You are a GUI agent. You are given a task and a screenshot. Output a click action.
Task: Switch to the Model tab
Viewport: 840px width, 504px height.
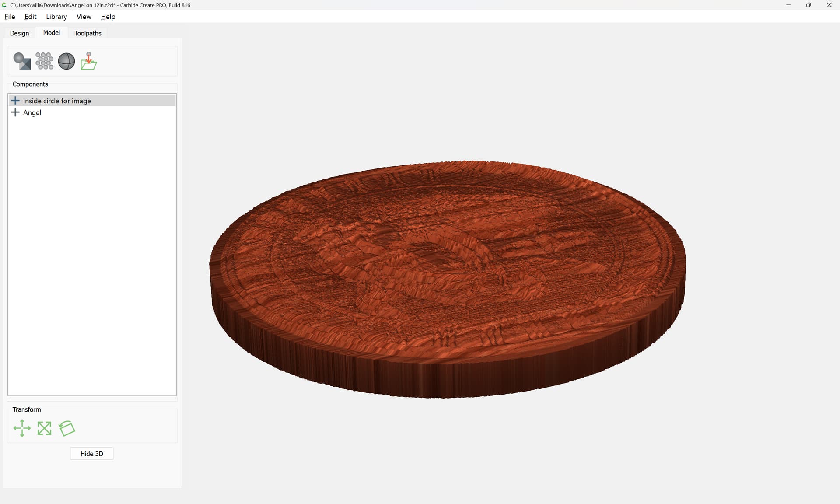[x=52, y=33]
